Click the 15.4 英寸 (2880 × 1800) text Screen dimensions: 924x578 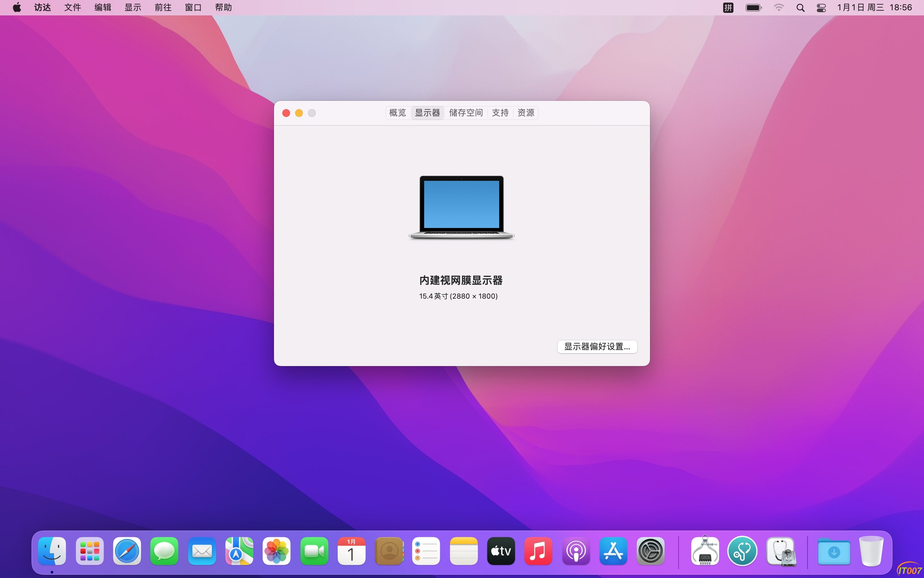click(x=458, y=296)
